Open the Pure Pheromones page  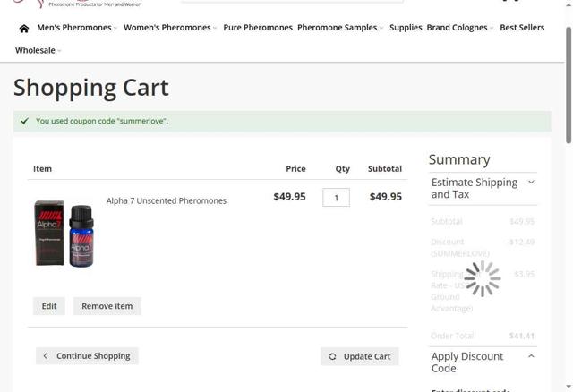point(258,28)
